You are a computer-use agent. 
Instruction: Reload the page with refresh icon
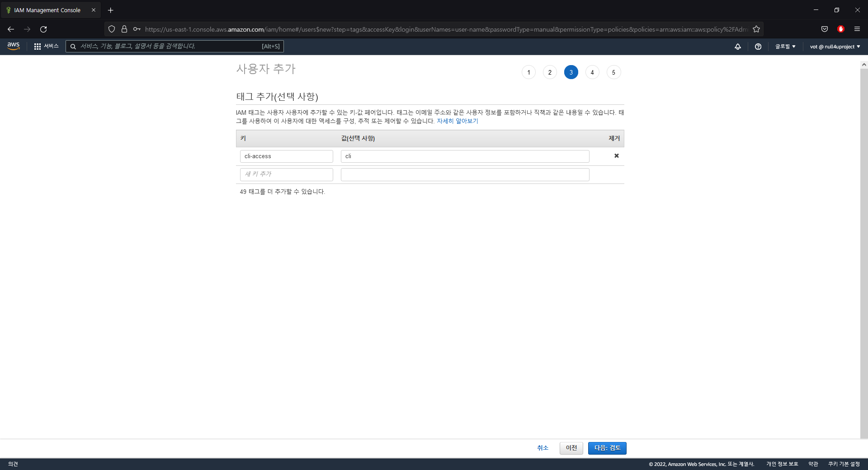tap(43, 29)
